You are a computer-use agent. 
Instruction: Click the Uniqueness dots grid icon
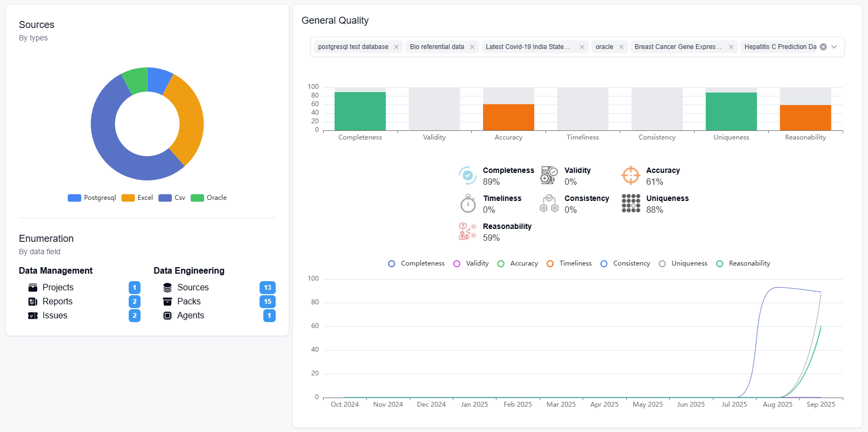[631, 204]
